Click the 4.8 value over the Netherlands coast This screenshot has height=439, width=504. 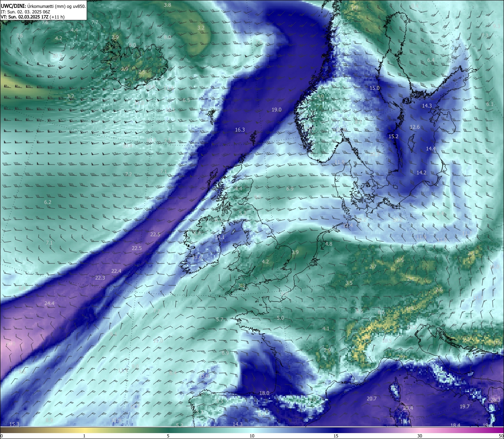click(x=329, y=244)
